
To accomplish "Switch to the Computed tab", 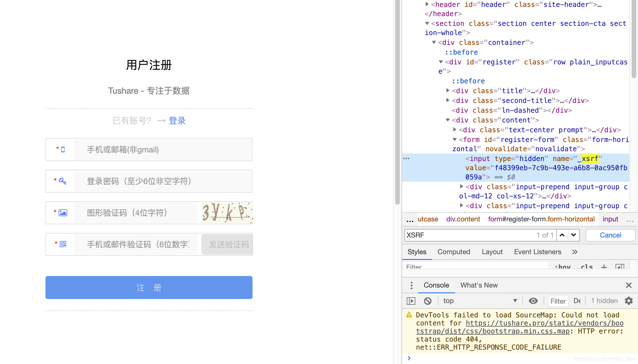I will point(454,252).
